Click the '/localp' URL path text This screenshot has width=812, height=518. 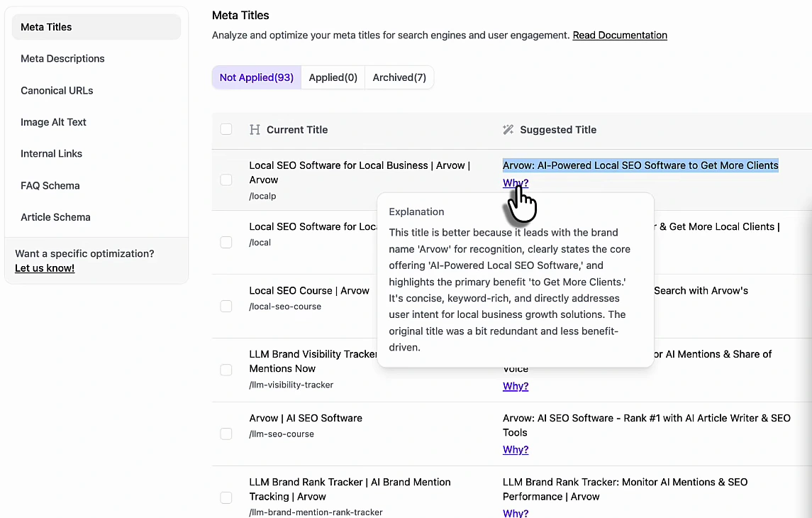pyautogui.click(x=262, y=197)
